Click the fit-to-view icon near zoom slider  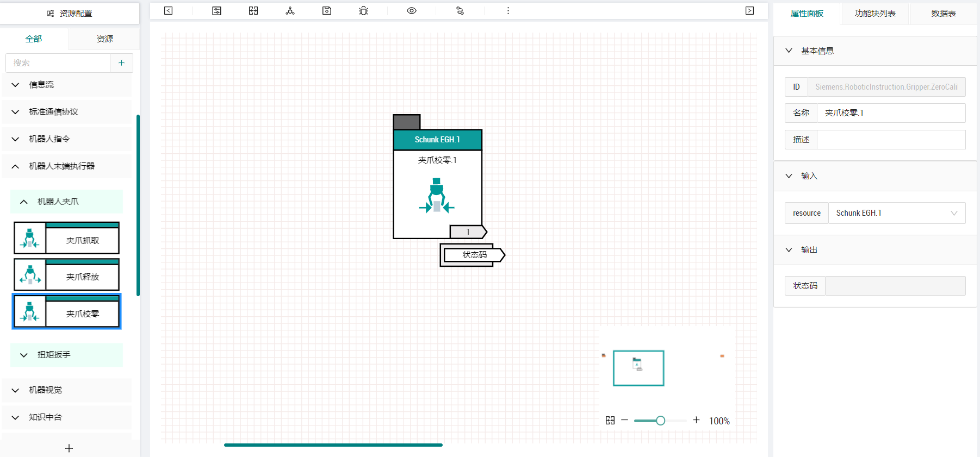click(x=610, y=421)
